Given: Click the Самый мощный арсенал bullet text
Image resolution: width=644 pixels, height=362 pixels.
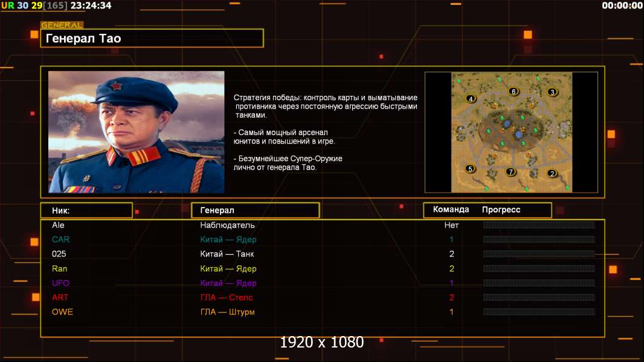Looking at the screenshot, I should 284,137.
